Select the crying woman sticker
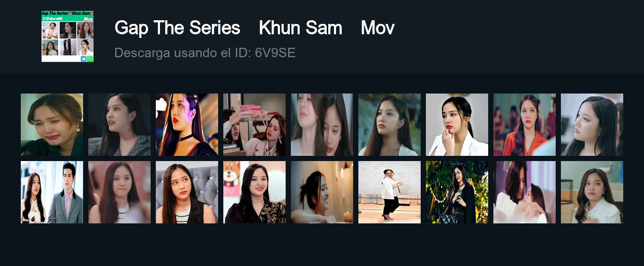Screen dimensions: 644x266 tap(52, 125)
